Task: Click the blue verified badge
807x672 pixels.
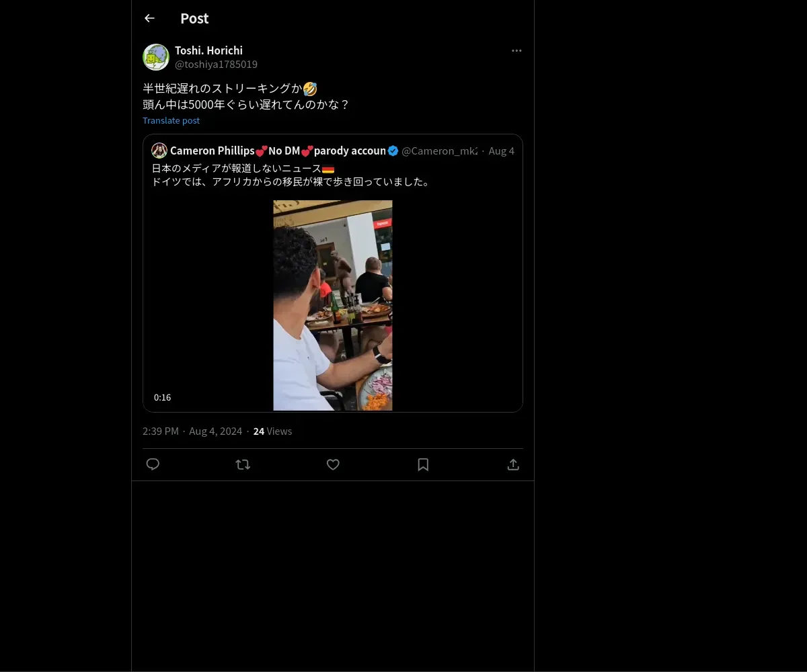Action: [393, 151]
